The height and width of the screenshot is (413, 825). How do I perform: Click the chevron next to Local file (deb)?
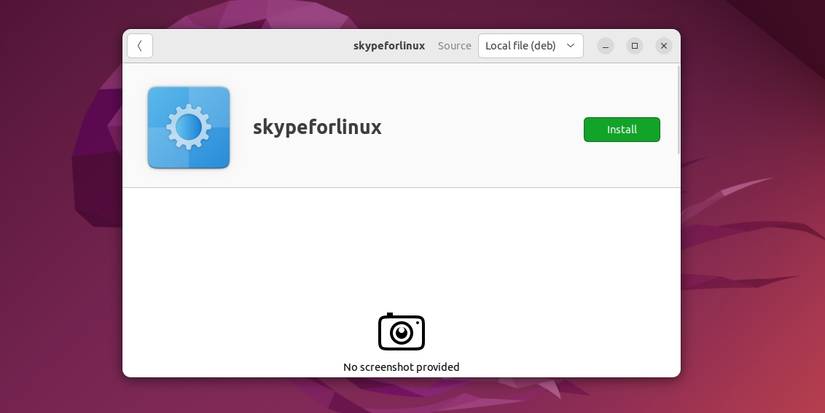[570, 46]
